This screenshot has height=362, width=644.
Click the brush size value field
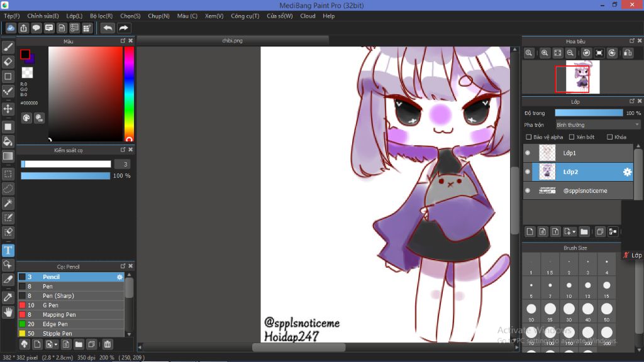(x=123, y=164)
